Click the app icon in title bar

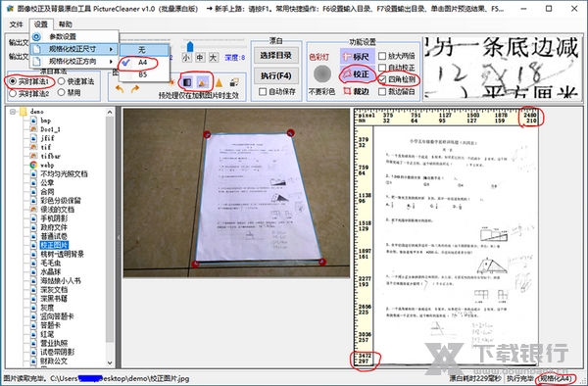point(10,8)
